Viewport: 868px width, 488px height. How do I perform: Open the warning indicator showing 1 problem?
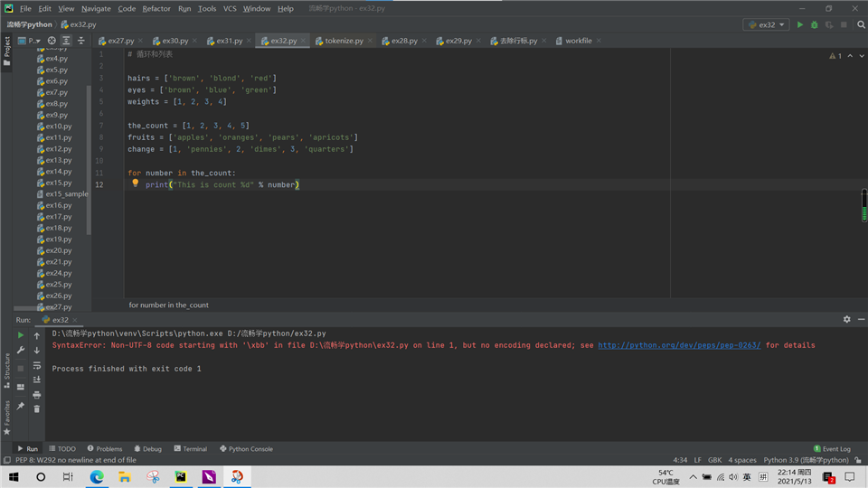pos(835,56)
